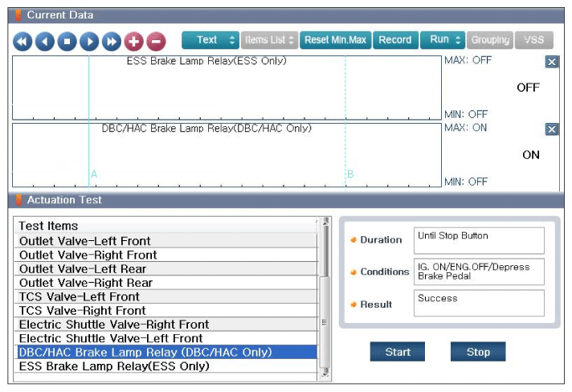Click Reset Min.Max button
This screenshot has height=392, width=572.
point(336,39)
